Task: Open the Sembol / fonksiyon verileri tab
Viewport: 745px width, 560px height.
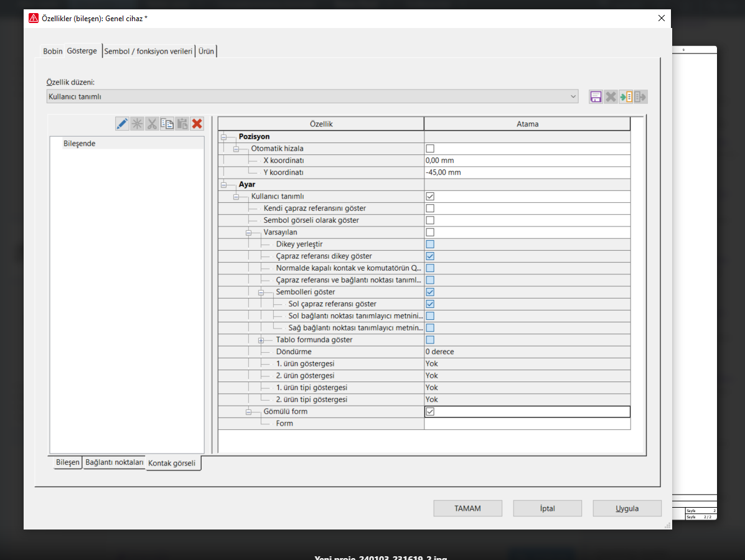Action: pyautogui.click(x=148, y=51)
